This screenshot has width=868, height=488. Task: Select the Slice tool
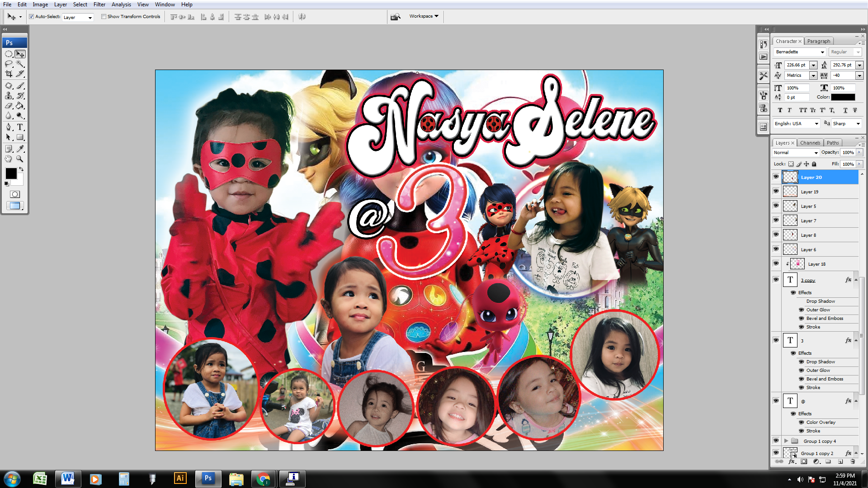click(20, 74)
